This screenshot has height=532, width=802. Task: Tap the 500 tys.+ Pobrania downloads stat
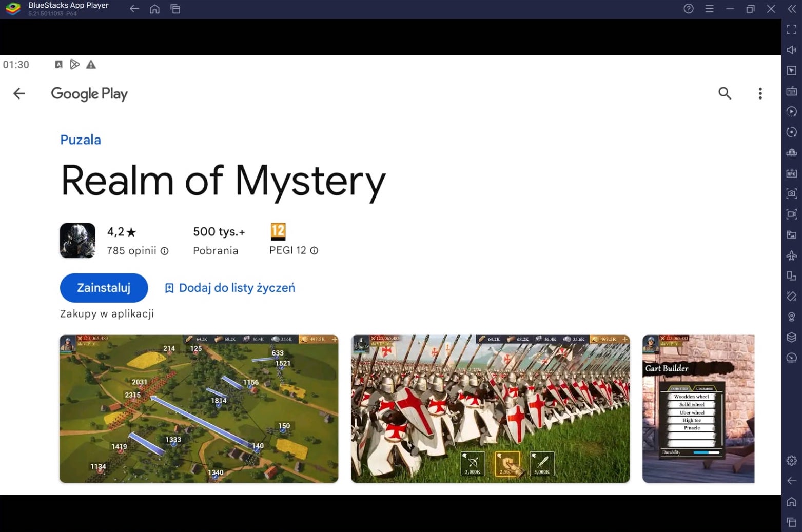click(x=219, y=241)
